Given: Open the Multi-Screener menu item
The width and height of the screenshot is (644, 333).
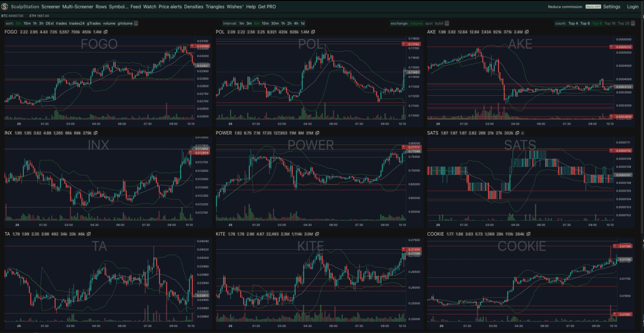Looking at the screenshot, I should point(78,7).
